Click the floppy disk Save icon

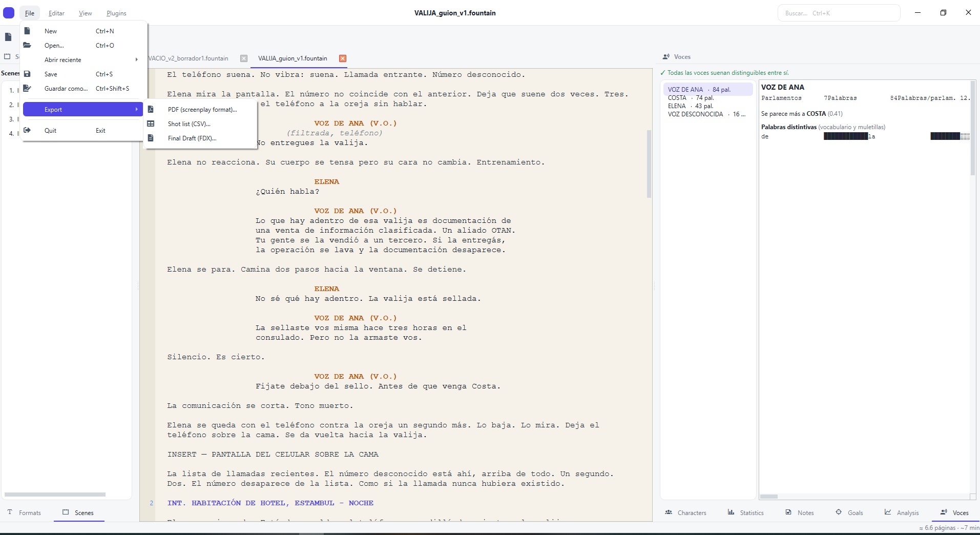pyautogui.click(x=27, y=74)
